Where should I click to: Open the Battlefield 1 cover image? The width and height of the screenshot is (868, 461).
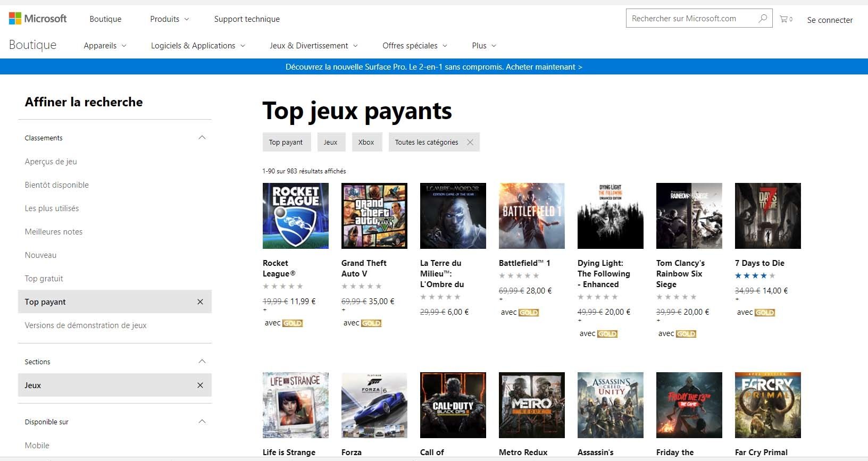532,216
